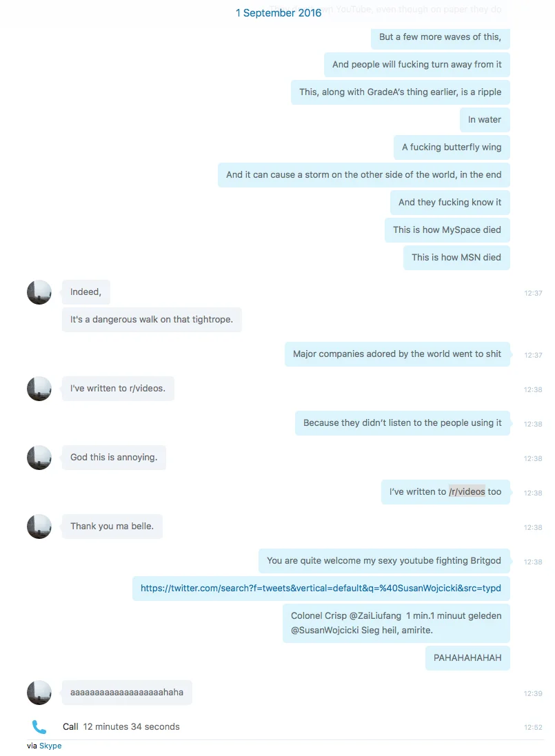
Task: Select the "This is how MySpace died" message
Action: 447,230
